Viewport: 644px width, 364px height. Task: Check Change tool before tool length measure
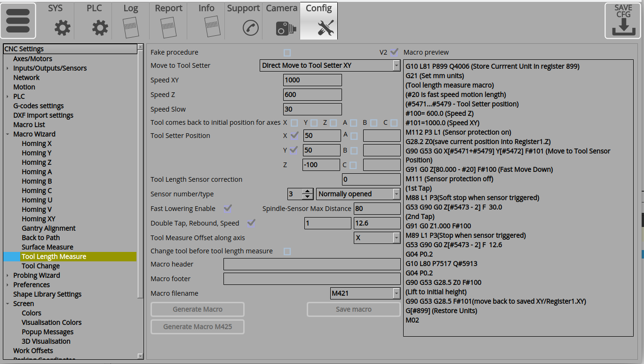pyautogui.click(x=287, y=251)
